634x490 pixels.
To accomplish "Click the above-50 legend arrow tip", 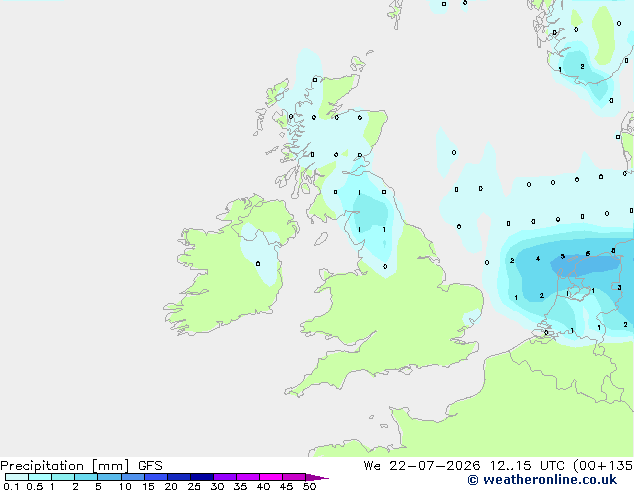I will (x=317, y=477).
